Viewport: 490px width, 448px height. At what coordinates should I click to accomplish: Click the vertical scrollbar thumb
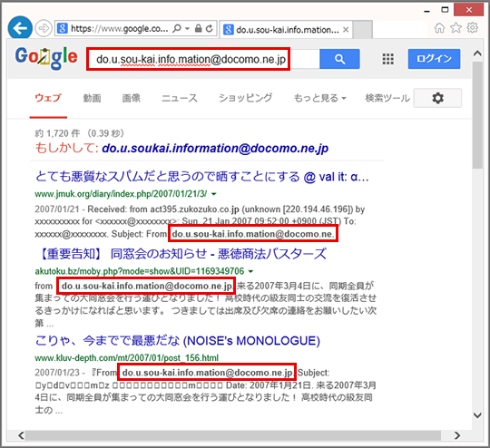[x=477, y=115]
